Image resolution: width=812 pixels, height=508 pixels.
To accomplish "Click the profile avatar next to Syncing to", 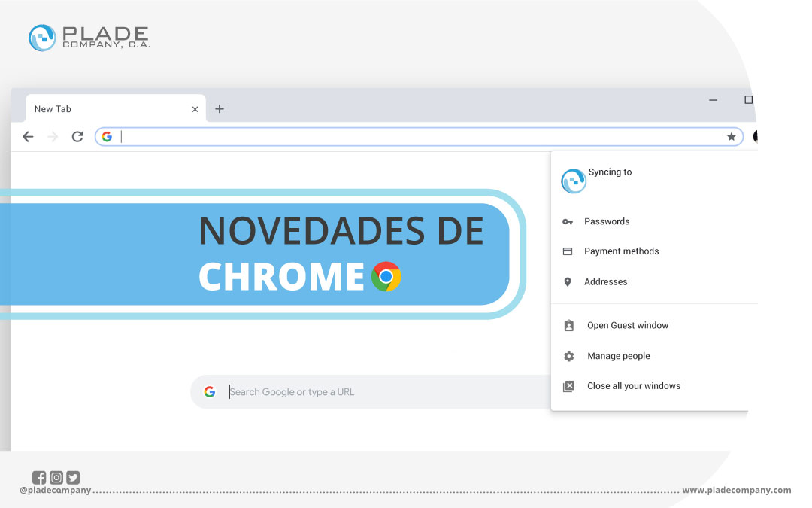I will (x=573, y=181).
